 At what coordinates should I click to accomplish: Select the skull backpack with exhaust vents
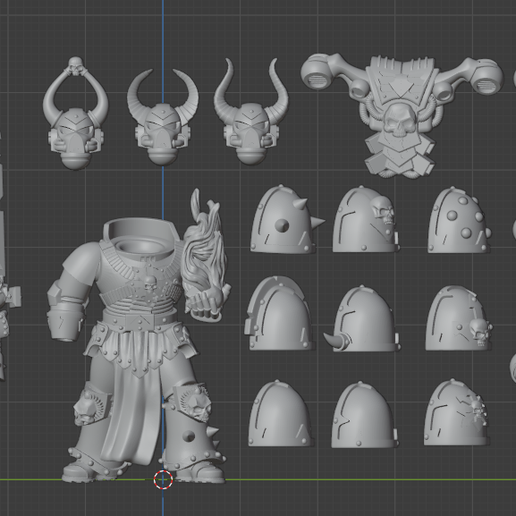click(x=402, y=115)
